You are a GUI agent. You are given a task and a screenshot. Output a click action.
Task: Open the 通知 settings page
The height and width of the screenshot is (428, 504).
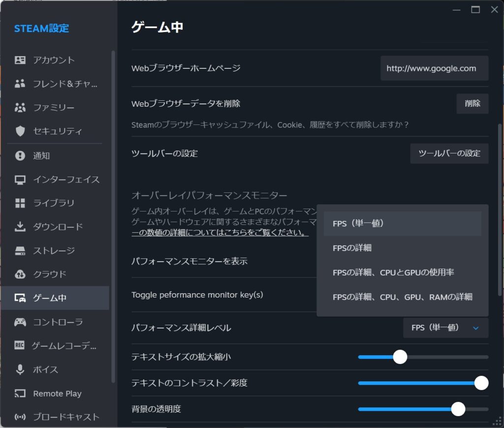coord(55,156)
